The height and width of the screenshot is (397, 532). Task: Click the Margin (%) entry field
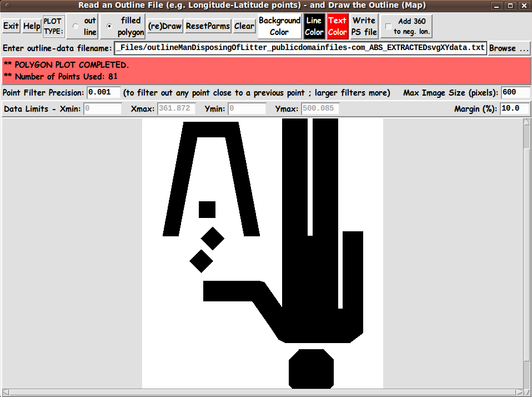(x=515, y=108)
